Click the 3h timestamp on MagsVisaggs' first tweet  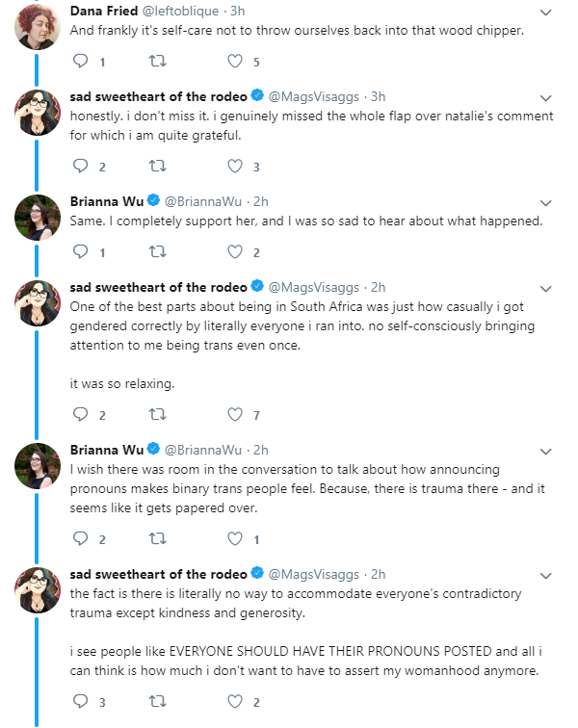(x=379, y=96)
